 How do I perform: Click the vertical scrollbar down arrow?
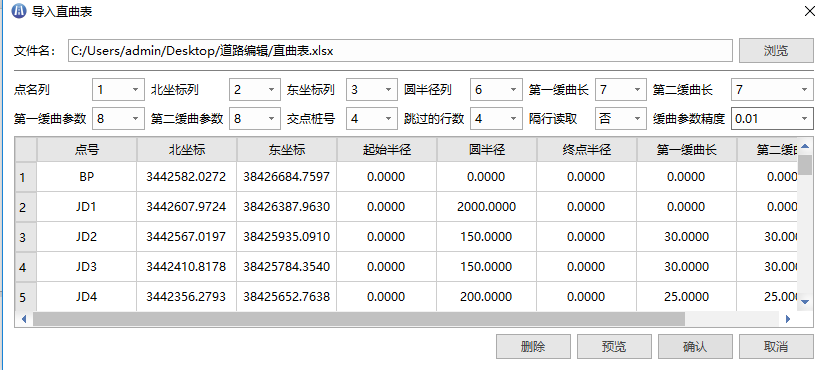coord(806,301)
